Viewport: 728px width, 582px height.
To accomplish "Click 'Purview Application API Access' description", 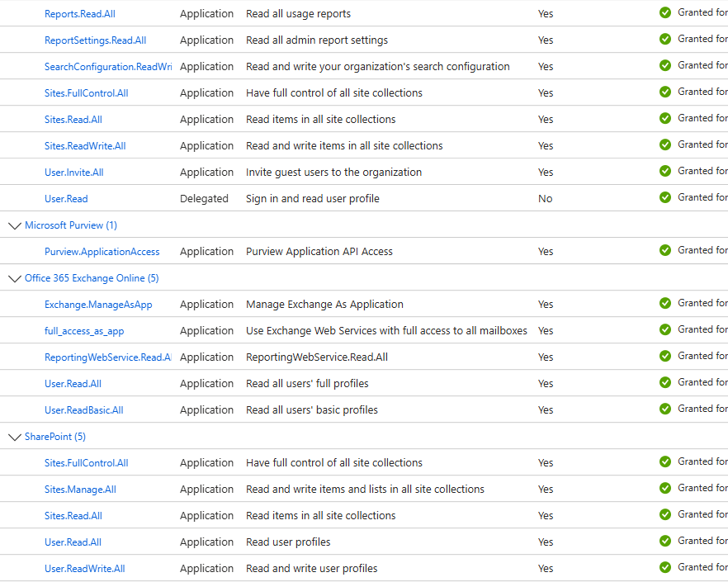I will [319, 252].
